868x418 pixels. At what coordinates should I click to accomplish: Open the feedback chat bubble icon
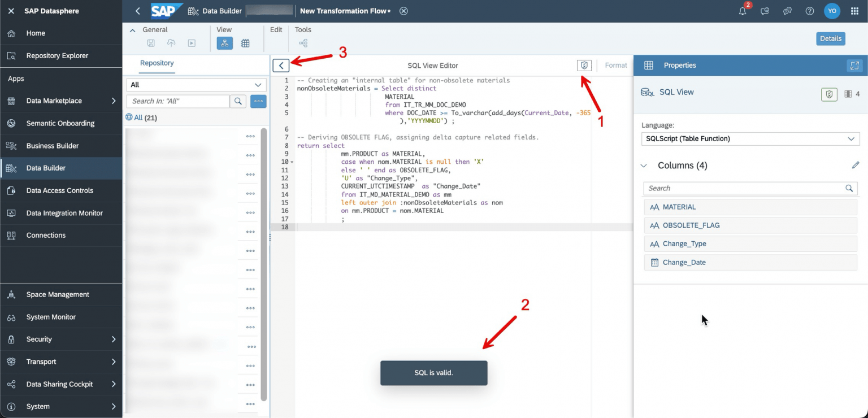pyautogui.click(x=765, y=11)
